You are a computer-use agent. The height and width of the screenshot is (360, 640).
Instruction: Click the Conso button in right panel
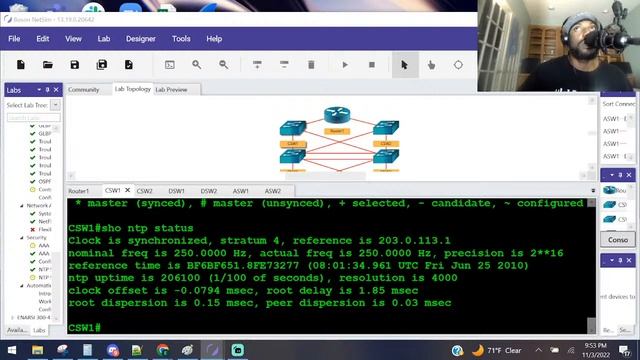tap(618, 240)
